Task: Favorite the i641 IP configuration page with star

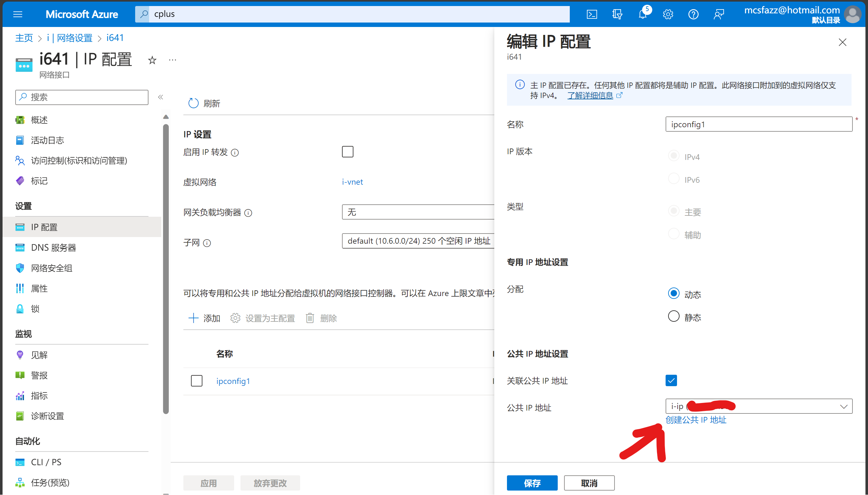Action: 152,60
